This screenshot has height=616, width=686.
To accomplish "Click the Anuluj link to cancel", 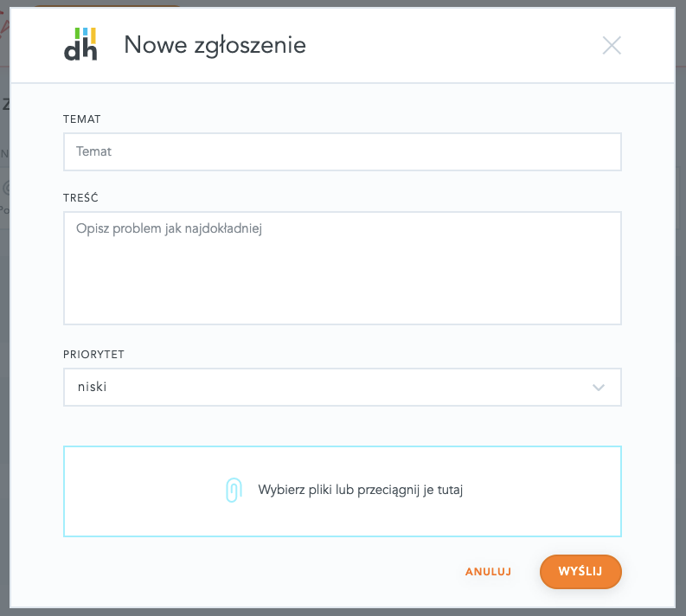I will pyautogui.click(x=488, y=572).
